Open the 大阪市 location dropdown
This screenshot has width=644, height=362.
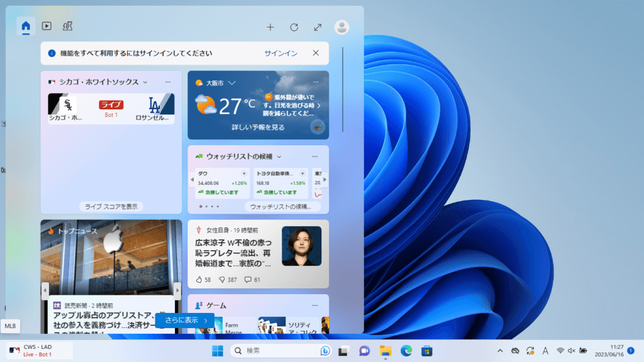click(232, 82)
